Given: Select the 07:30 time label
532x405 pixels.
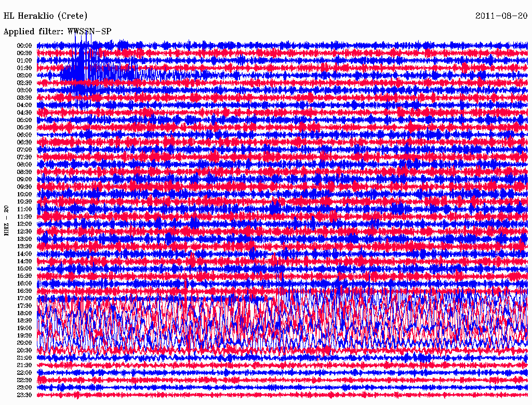Looking at the screenshot, I should [24, 157].
